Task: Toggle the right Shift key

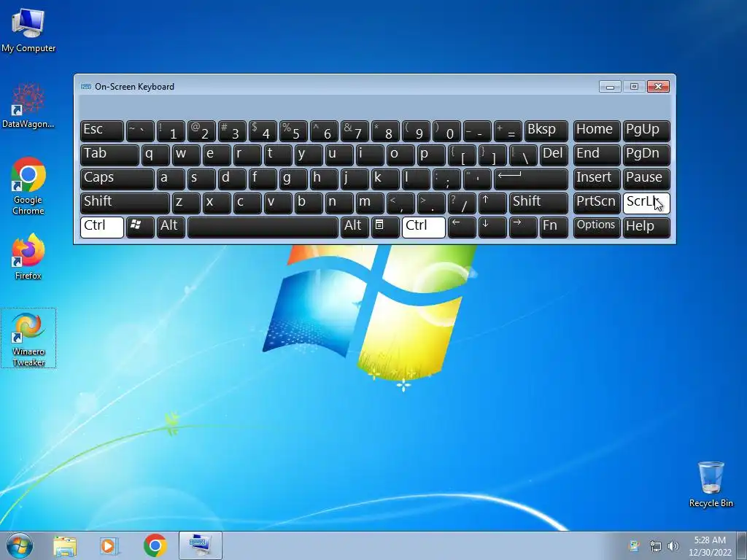Action: (x=538, y=203)
